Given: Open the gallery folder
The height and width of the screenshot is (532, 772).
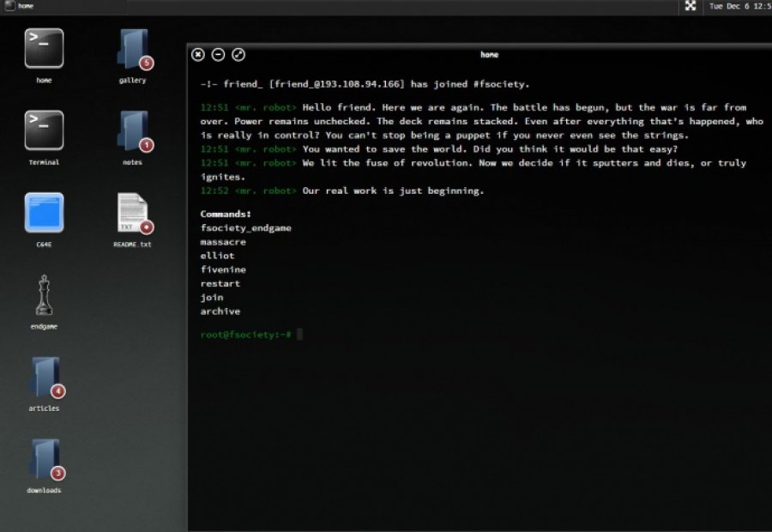Looking at the screenshot, I should click(x=135, y=49).
